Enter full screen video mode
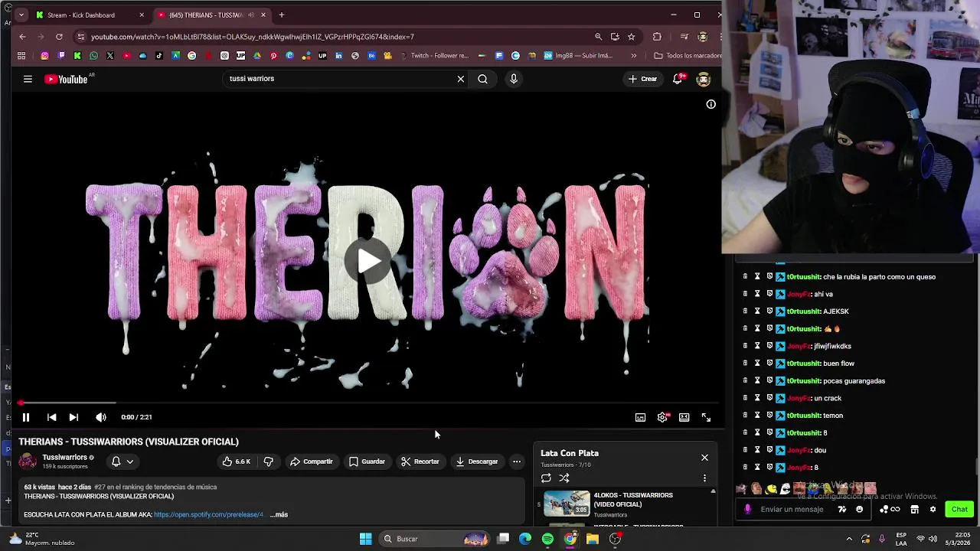Image resolution: width=980 pixels, height=551 pixels. coord(706,417)
